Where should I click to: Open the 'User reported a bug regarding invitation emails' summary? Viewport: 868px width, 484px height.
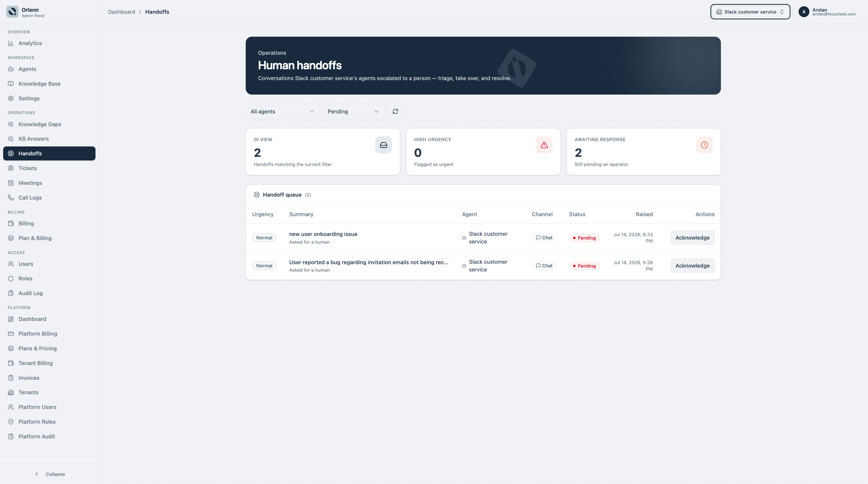tap(369, 262)
